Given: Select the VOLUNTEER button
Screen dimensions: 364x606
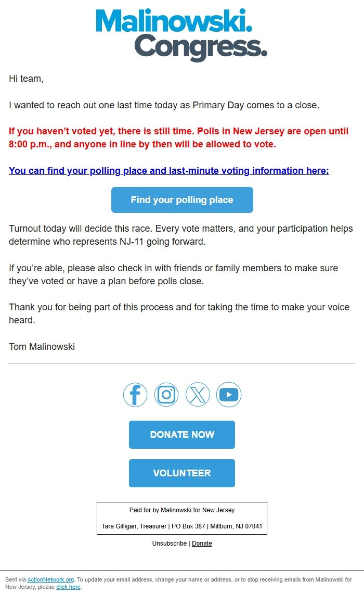Looking at the screenshot, I should 181,473.
